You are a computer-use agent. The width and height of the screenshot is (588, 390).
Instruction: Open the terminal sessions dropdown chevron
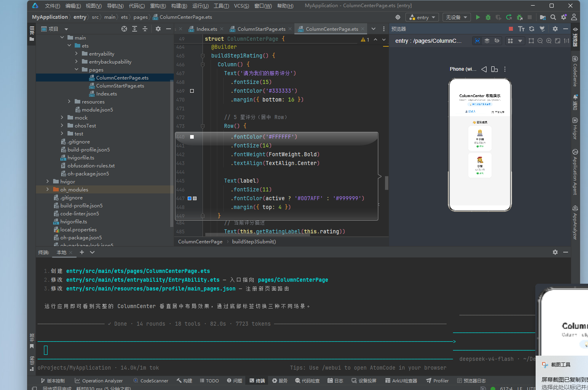pos(92,252)
